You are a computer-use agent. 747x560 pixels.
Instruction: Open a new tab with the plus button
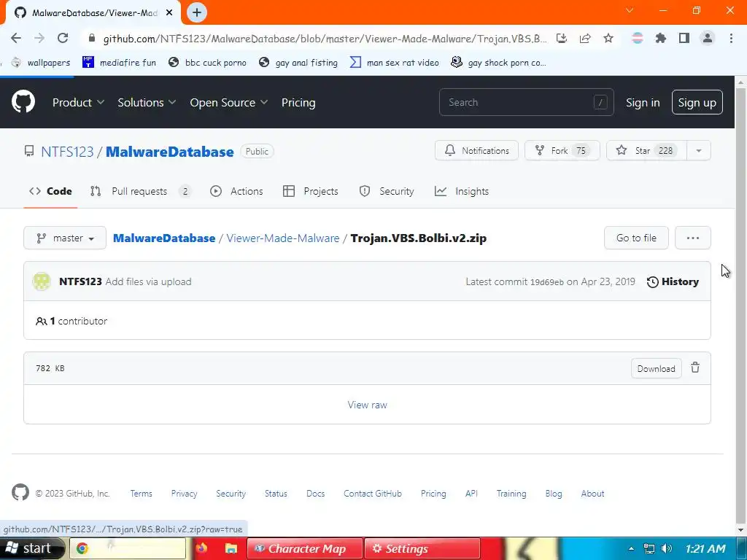point(197,12)
